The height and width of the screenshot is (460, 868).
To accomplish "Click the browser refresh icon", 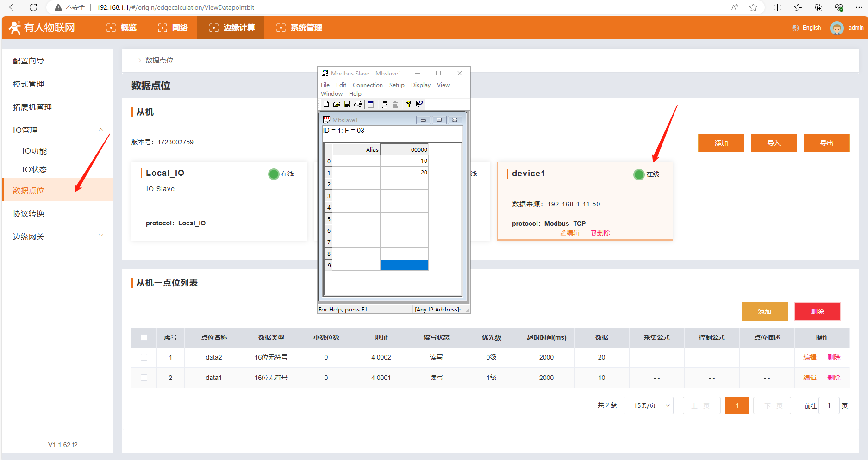I will pyautogui.click(x=33, y=7).
